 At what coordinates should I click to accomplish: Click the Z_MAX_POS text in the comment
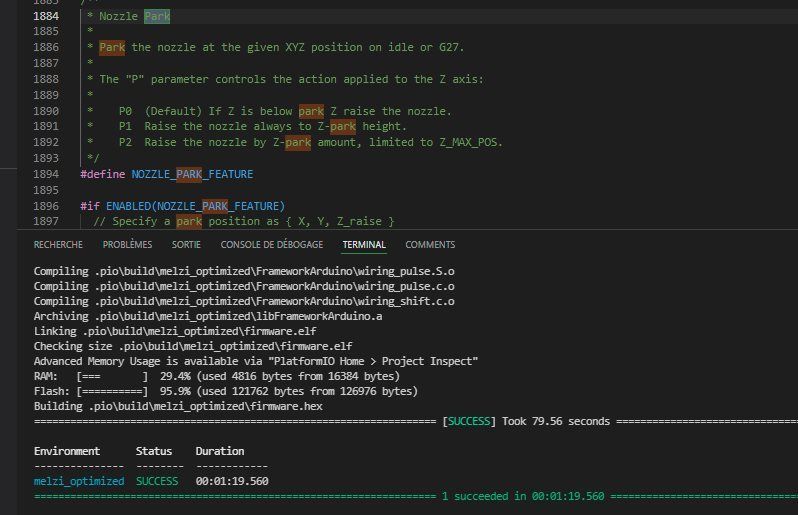[x=468, y=142]
